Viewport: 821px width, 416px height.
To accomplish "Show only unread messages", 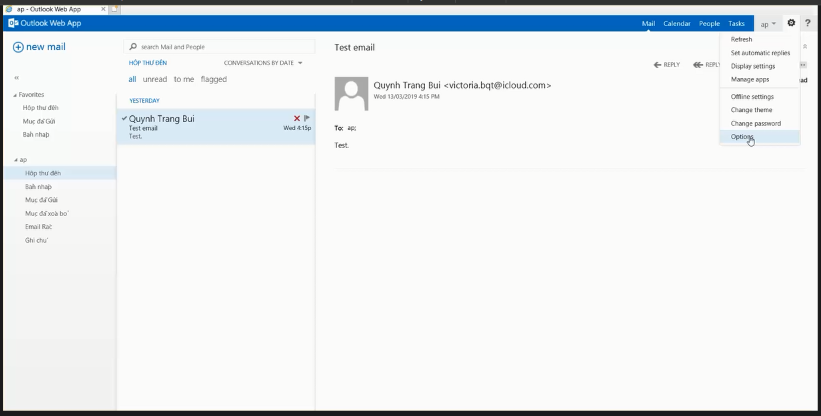I will click(155, 79).
